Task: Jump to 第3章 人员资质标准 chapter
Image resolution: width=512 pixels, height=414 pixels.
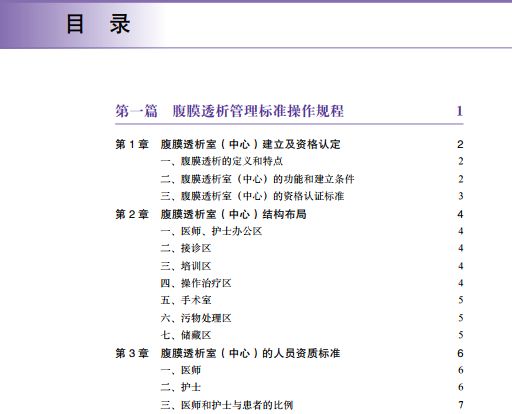Action: click(x=228, y=353)
